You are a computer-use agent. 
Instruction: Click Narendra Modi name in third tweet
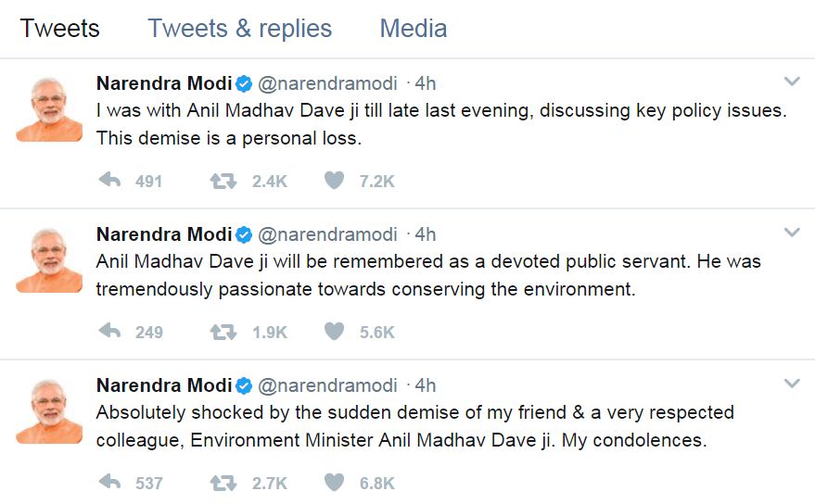(164, 385)
